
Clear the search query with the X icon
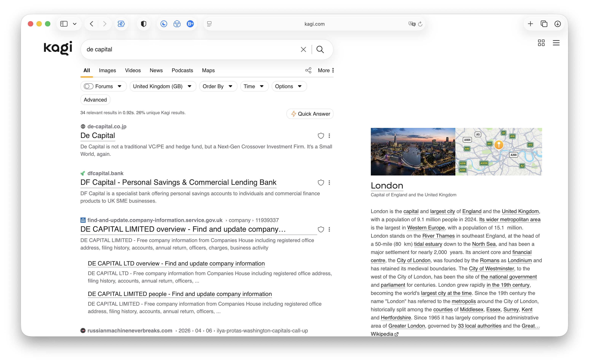point(303,49)
